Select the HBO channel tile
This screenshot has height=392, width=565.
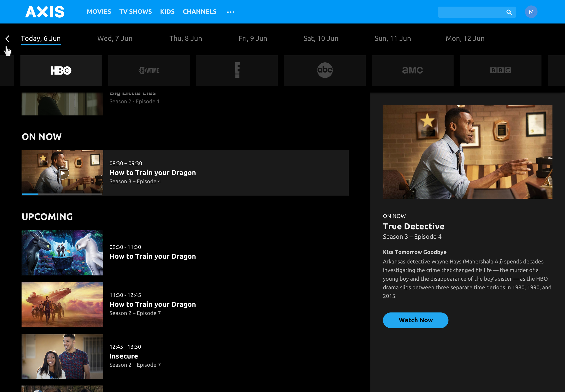61,70
